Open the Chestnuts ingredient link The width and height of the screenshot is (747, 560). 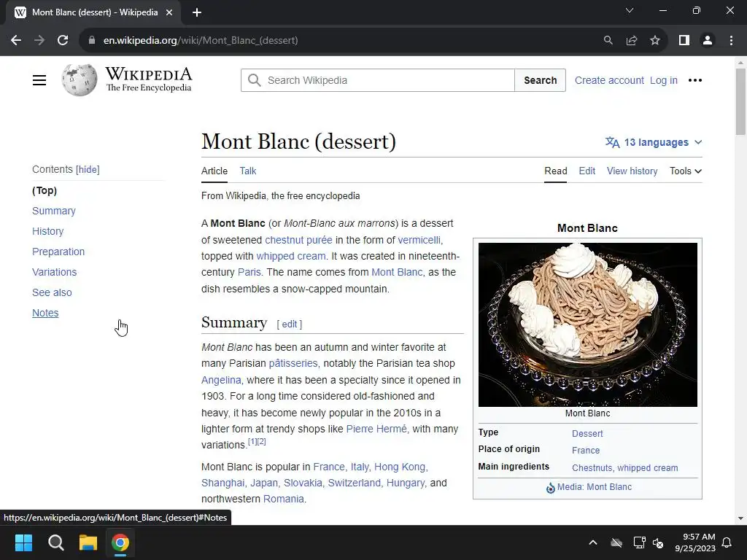coord(592,468)
